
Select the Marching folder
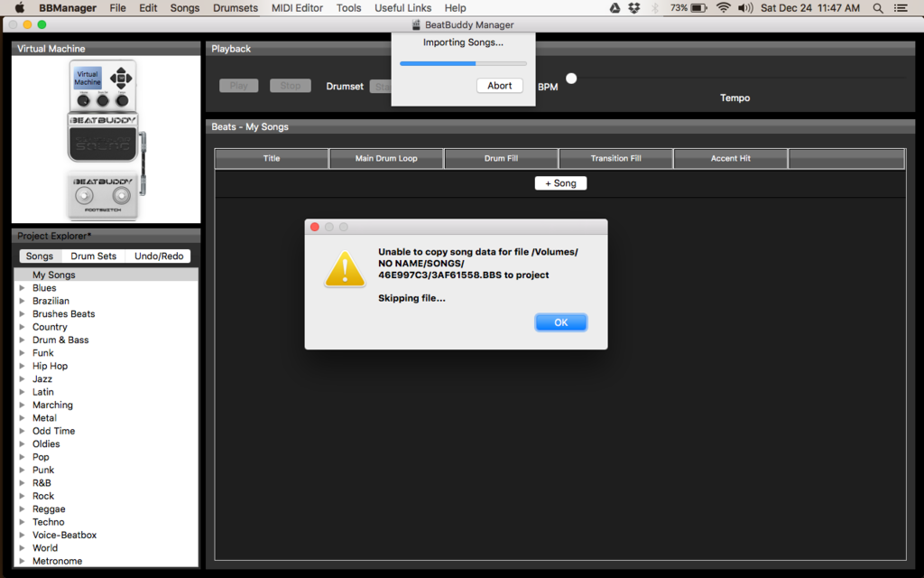pos(52,405)
